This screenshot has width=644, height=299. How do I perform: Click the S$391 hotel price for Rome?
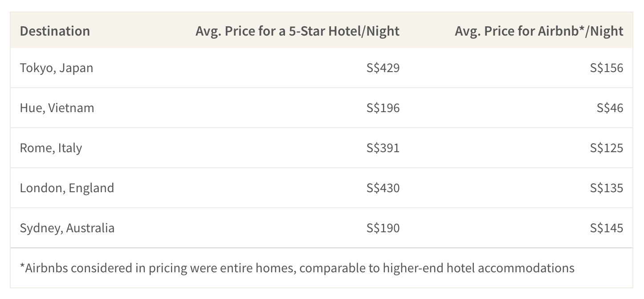click(383, 148)
